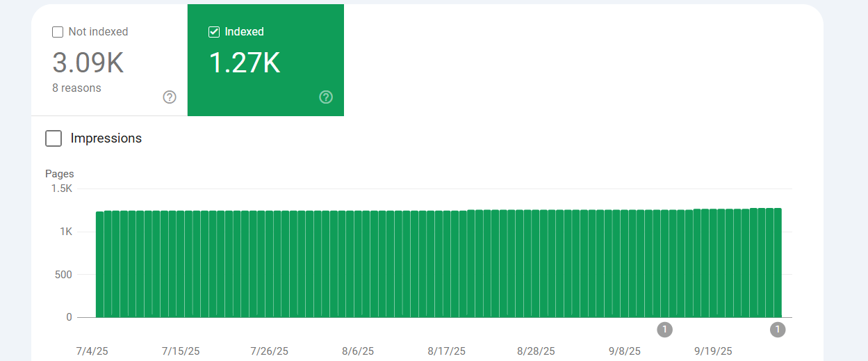The width and height of the screenshot is (868, 361).
Task: Select the Not indexed 3.09K count
Action: (x=88, y=63)
